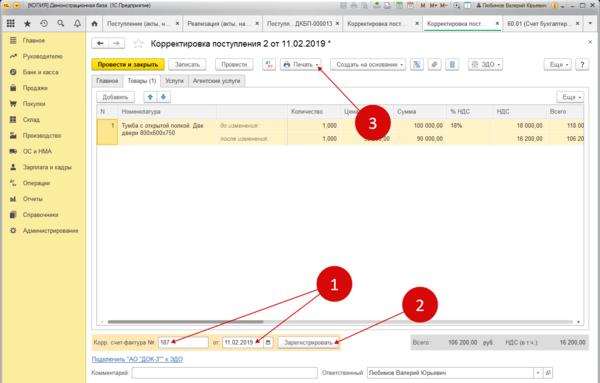Click the table's horizontal scrollbar
Viewport: 600px width, 383px height.
[x=186, y=322]
